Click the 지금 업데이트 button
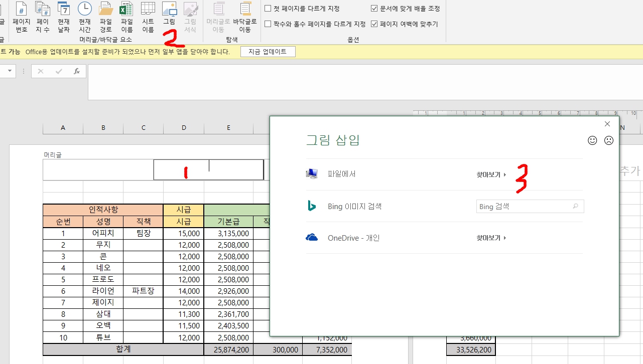This screenshot has height=364, width=643. pyautogui.click(x=268, y=51)
